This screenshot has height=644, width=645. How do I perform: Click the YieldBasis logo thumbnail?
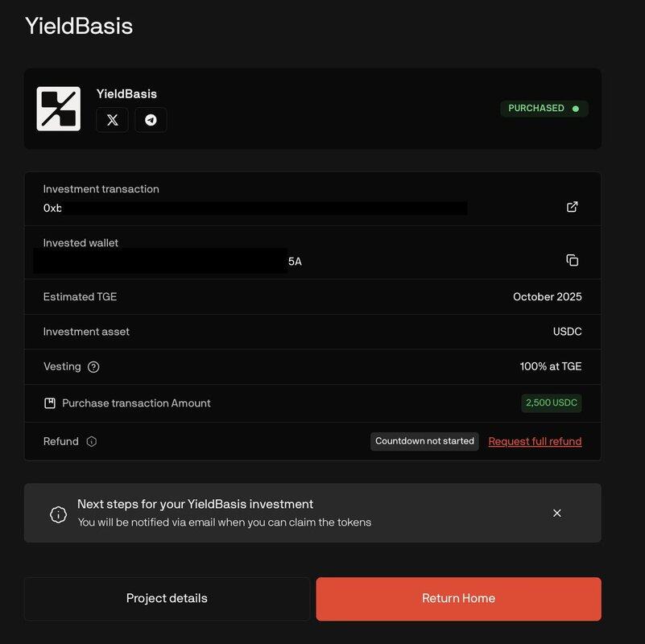(x=59, y=109)
